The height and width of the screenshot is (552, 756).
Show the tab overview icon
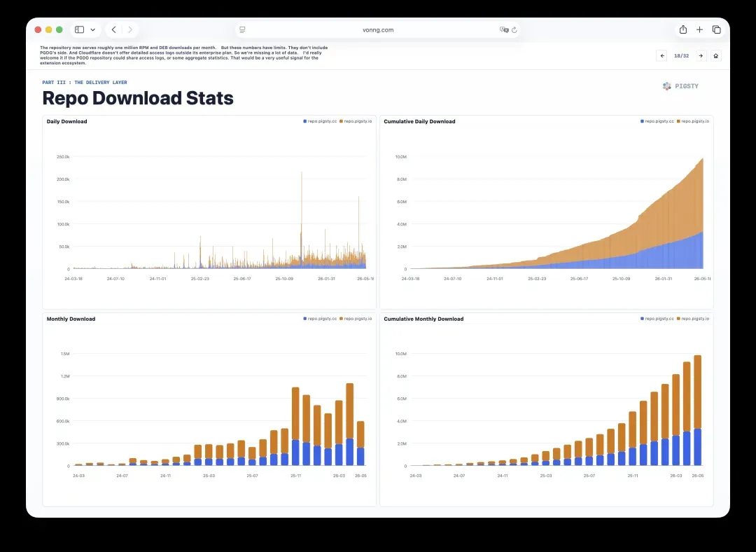[717, 30]
